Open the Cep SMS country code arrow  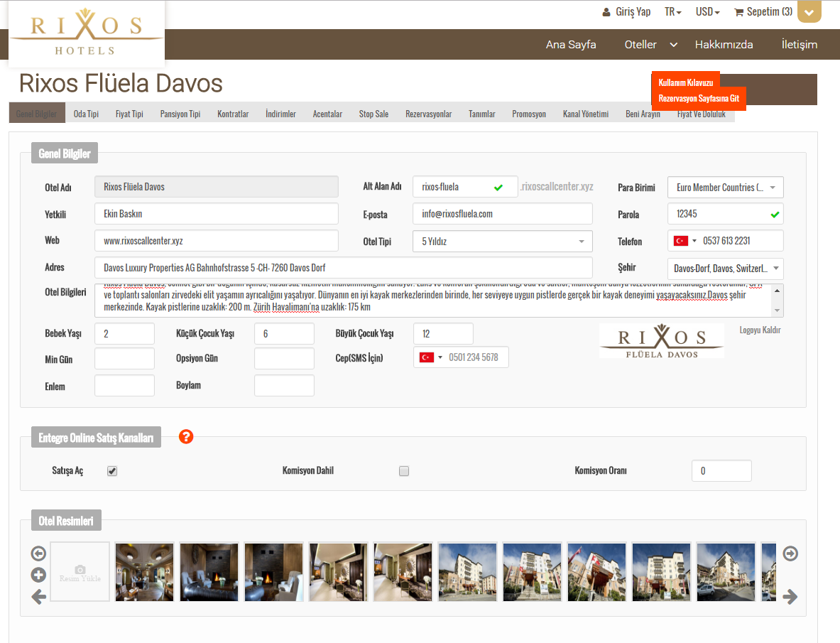[x=440, y=357]
